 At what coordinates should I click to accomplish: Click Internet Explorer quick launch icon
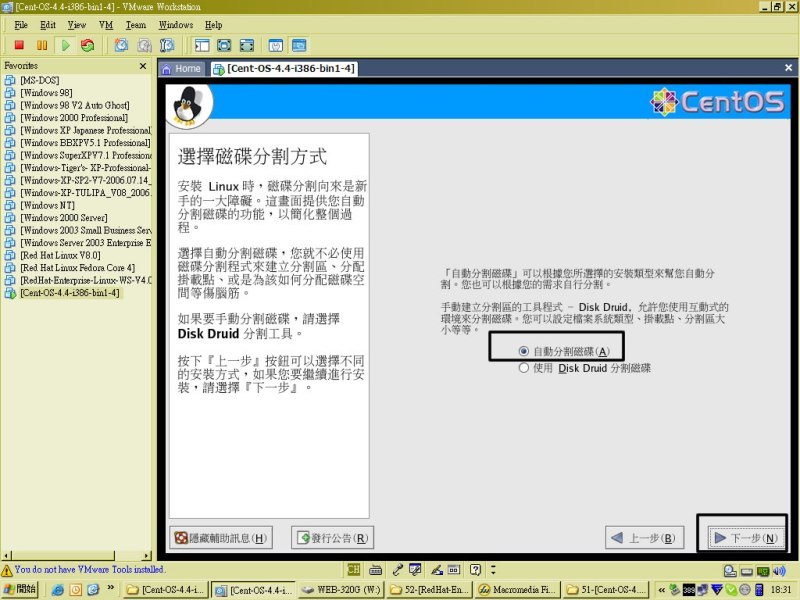coord(58,589)
